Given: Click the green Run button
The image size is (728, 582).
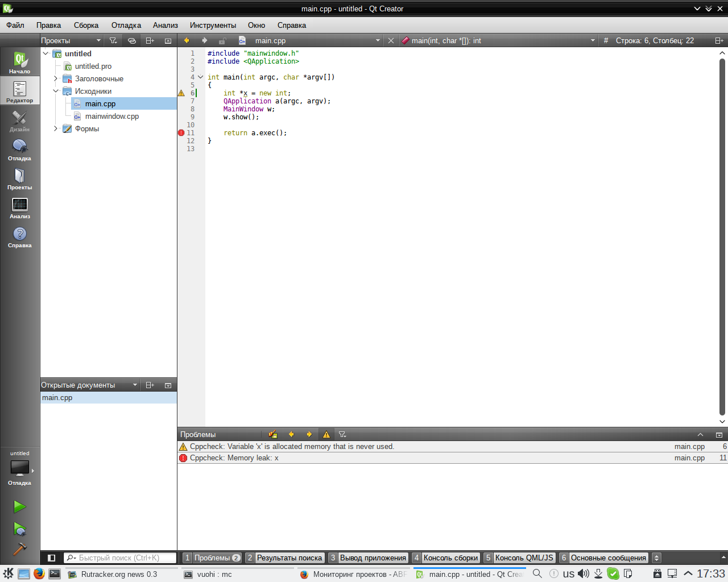Looking at the screenshot, I should click(19, 506).
